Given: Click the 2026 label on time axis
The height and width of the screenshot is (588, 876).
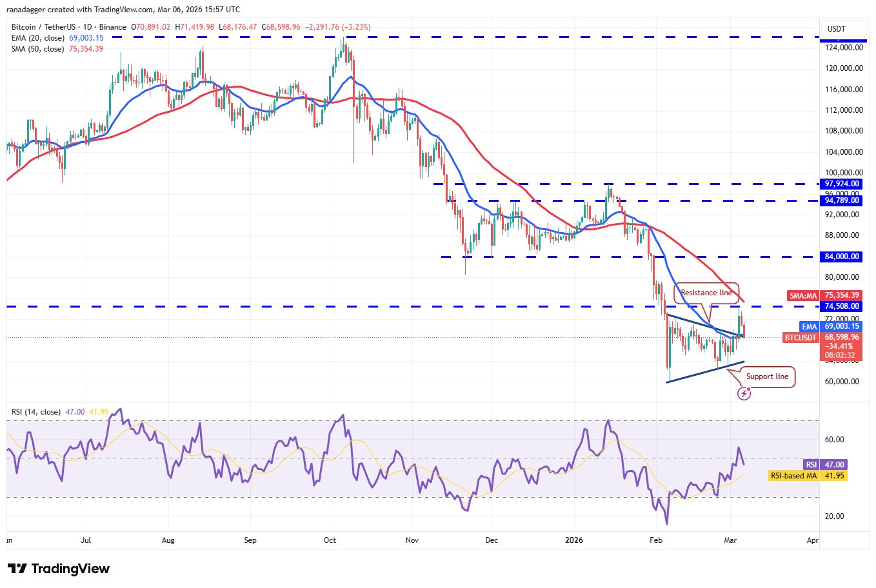Looking at the screenshot, I should point(573,540).
